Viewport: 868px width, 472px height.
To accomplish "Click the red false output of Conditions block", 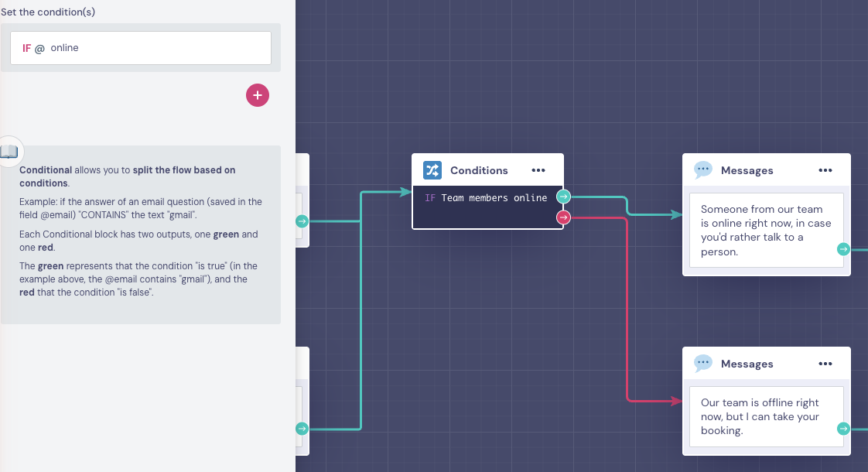I will click(563, 217).
